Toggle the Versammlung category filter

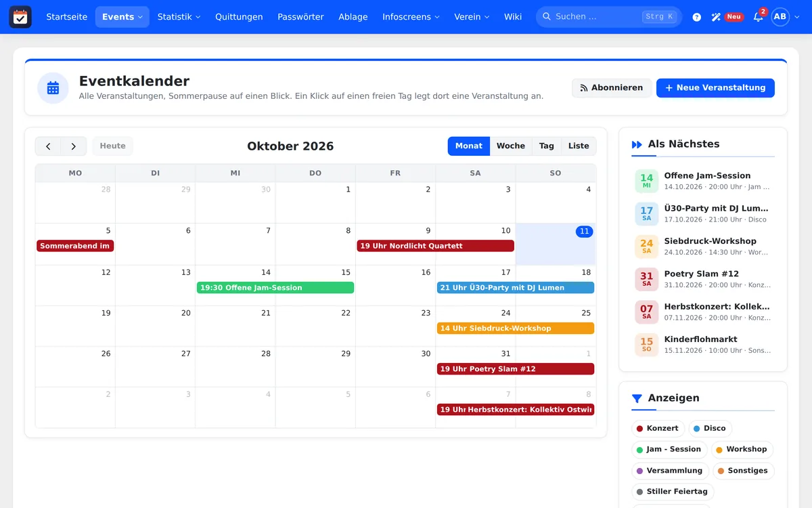670,471
